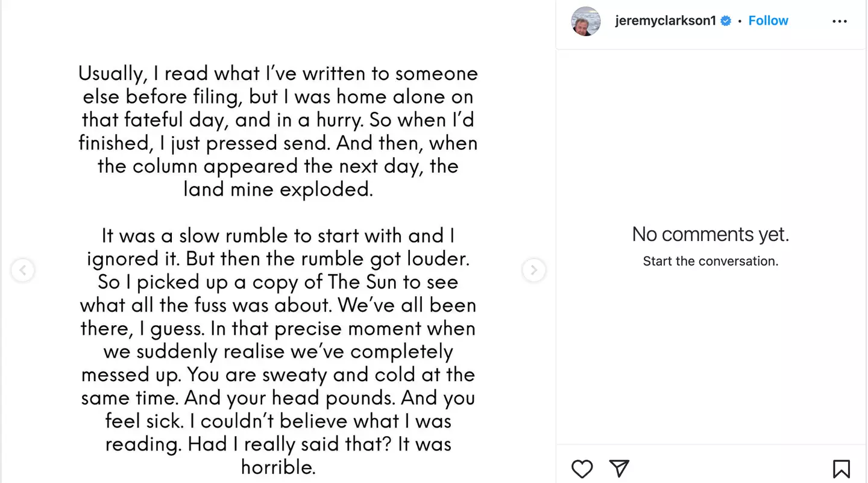Share the post via paper plane icon
868x483 pixels.
pyautogui.click(x=619, y=468)
